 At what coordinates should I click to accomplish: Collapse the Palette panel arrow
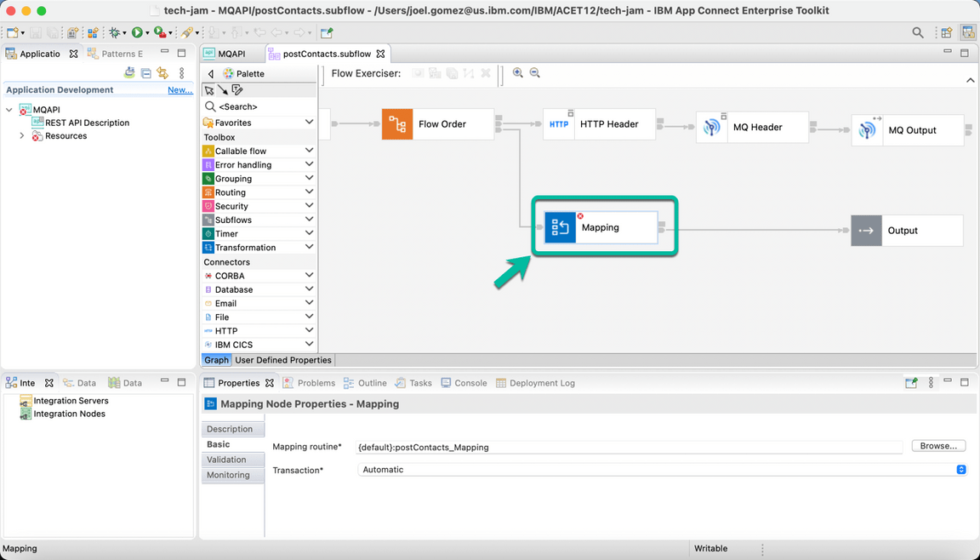pyautogui.click(x=211, y=74)
